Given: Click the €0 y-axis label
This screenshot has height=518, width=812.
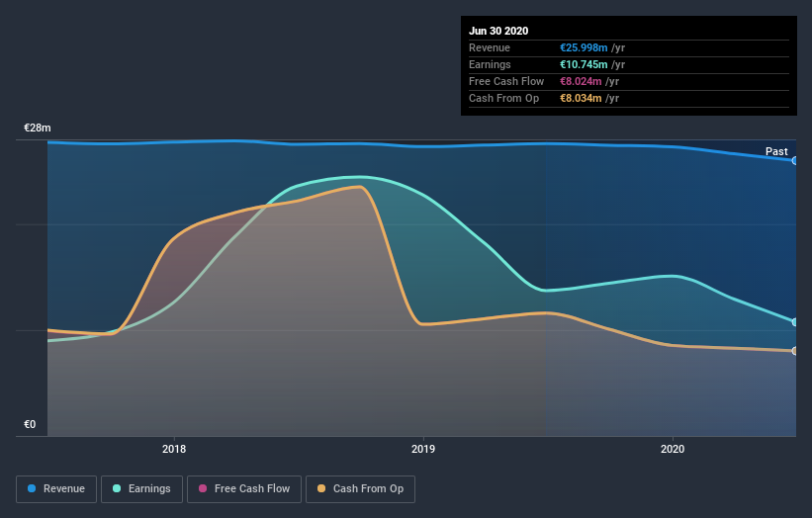Looking at the screenshot, I should point(30,424).
